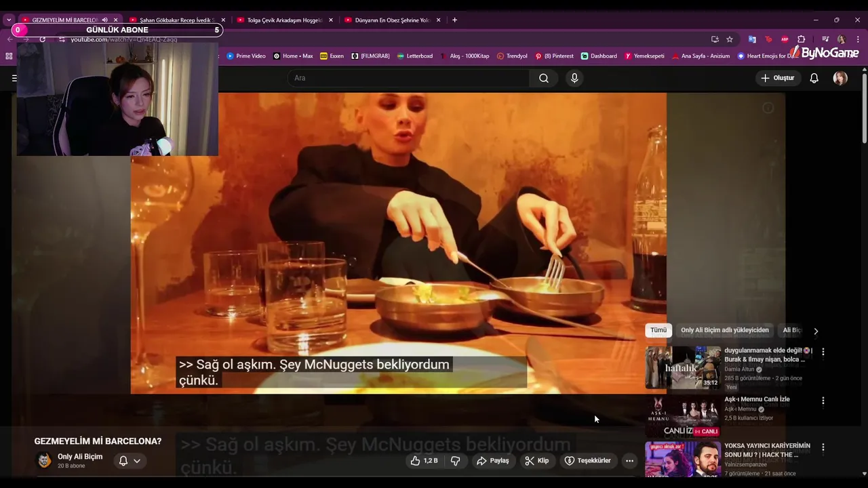This screenshot has width=868, height=488.
Task: Open the Letterboxd bookmark
Action: 414,56
